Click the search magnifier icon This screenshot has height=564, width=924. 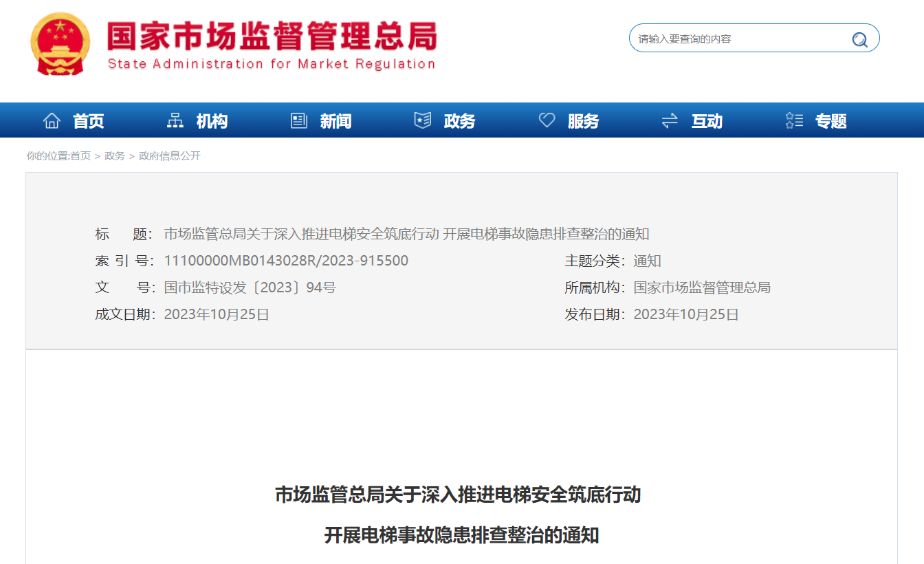859,39
